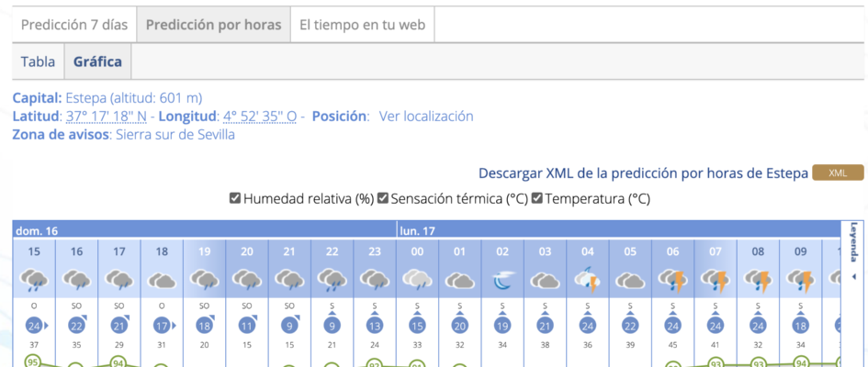Click the longitude value 4° 52' 35'' O
Viewport: 868px width, 367px height.
(x=260, y=117)
